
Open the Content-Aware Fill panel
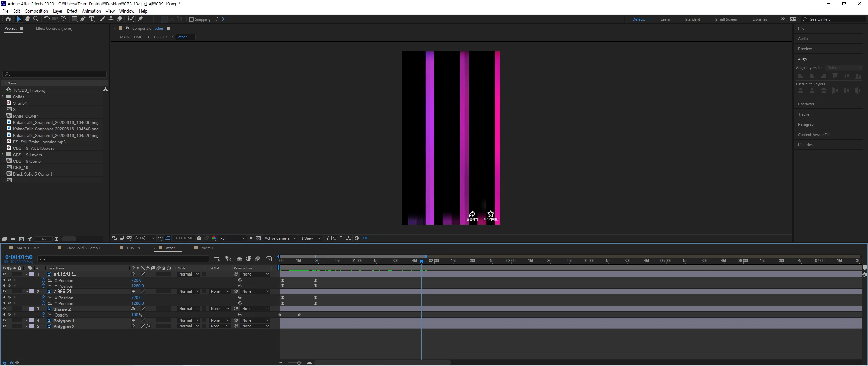click(x=813, y=135)
